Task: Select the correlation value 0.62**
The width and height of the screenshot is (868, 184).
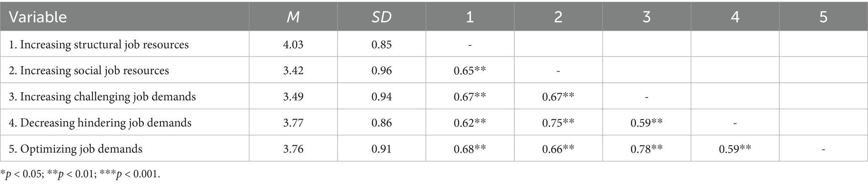Action: click(x=469, y=123)
